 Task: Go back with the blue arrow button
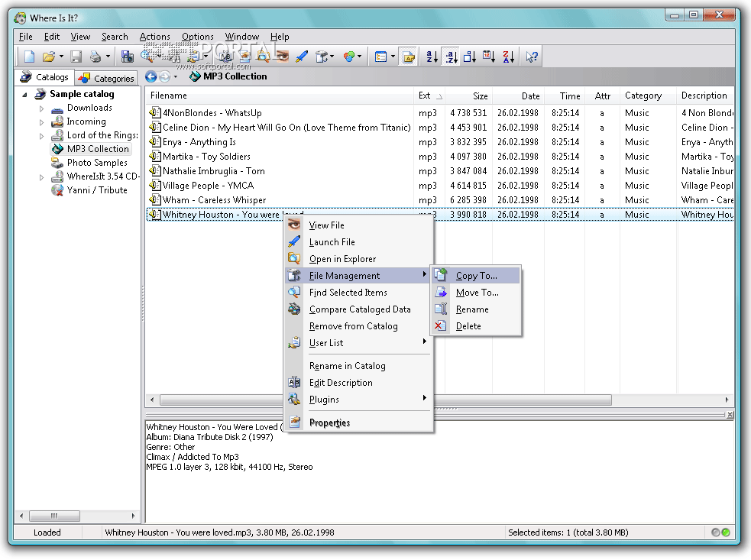pos(151,76)
